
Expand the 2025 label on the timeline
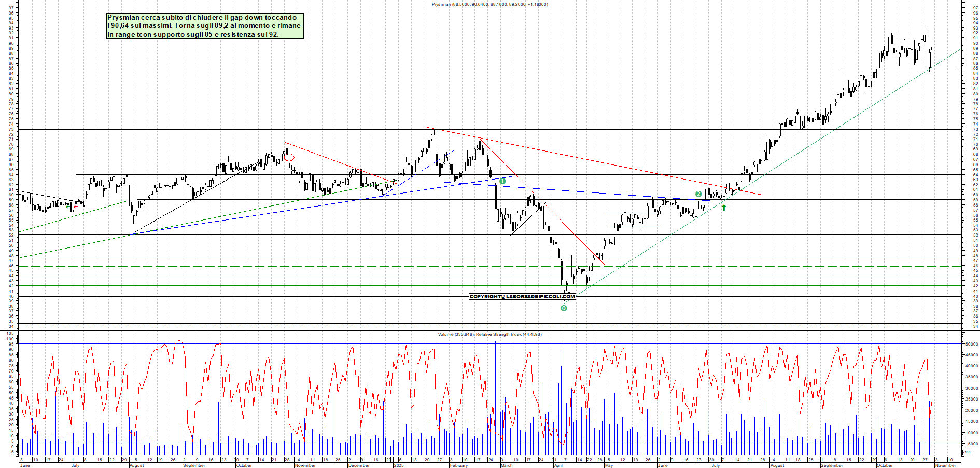398,465
